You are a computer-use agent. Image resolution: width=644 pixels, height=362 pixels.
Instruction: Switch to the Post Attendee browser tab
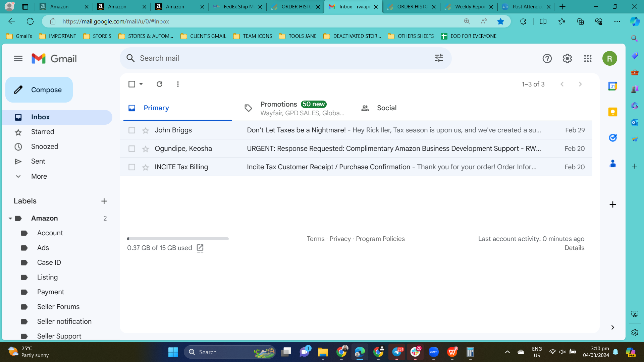tap(527, 7)
